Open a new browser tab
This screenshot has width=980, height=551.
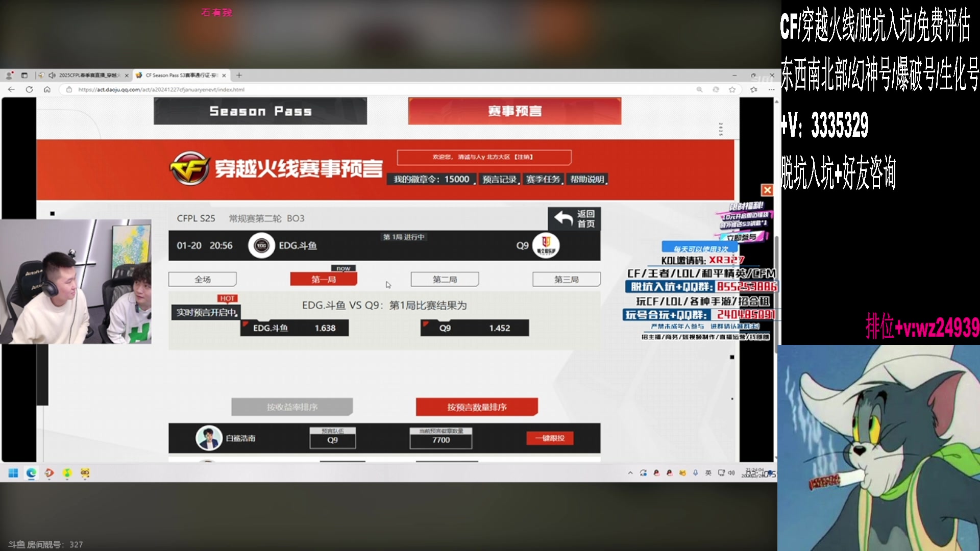(x=239, y=75)
